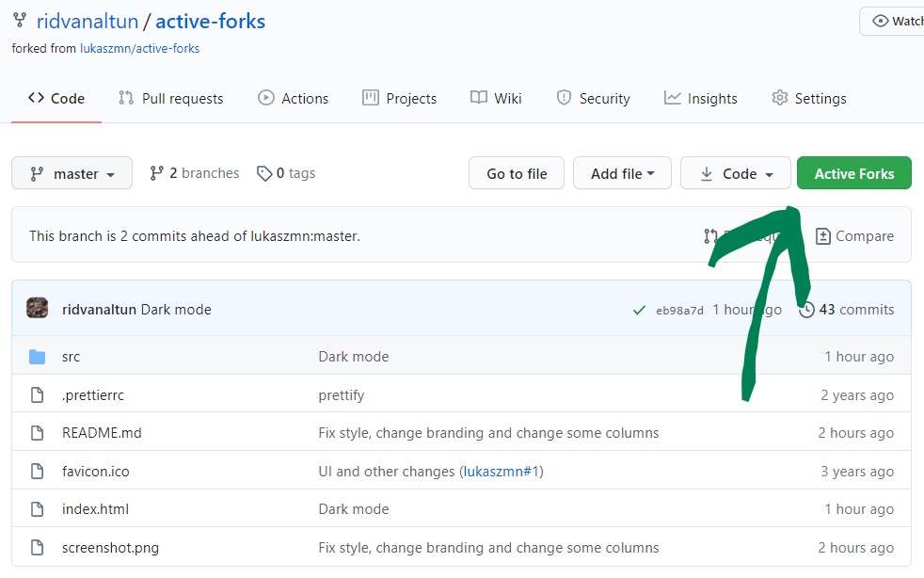Click the file icon beside screenshot.png

click(37, 547)
